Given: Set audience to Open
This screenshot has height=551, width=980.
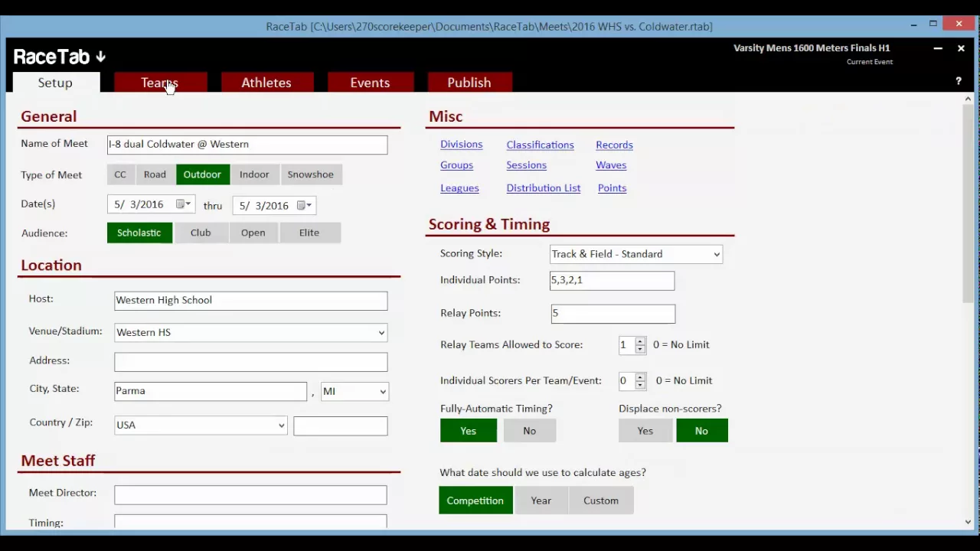Looking at the screenshot, I should (253, 233).
